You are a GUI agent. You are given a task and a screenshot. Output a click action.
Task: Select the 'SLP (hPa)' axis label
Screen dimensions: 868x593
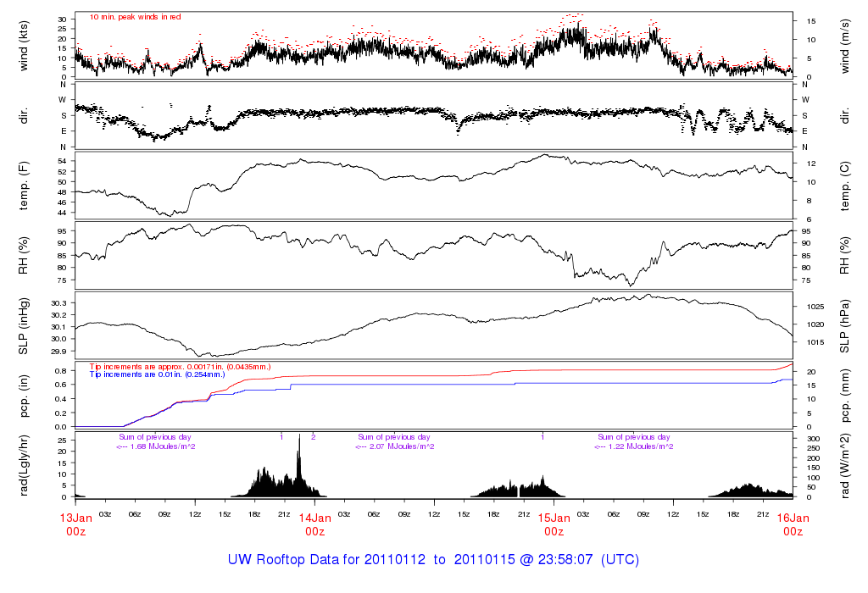coord(844,326)
